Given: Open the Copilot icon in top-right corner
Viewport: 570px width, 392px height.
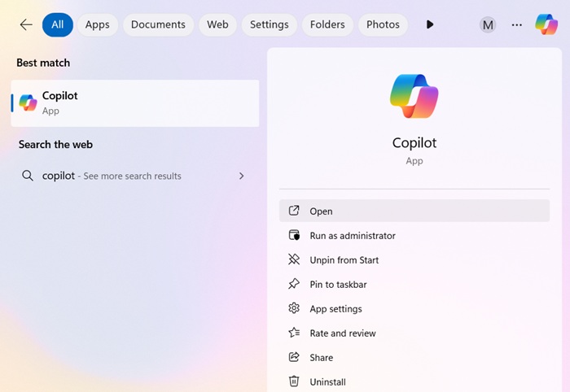Looking at the screenshot, I should [x=546, y=24].
